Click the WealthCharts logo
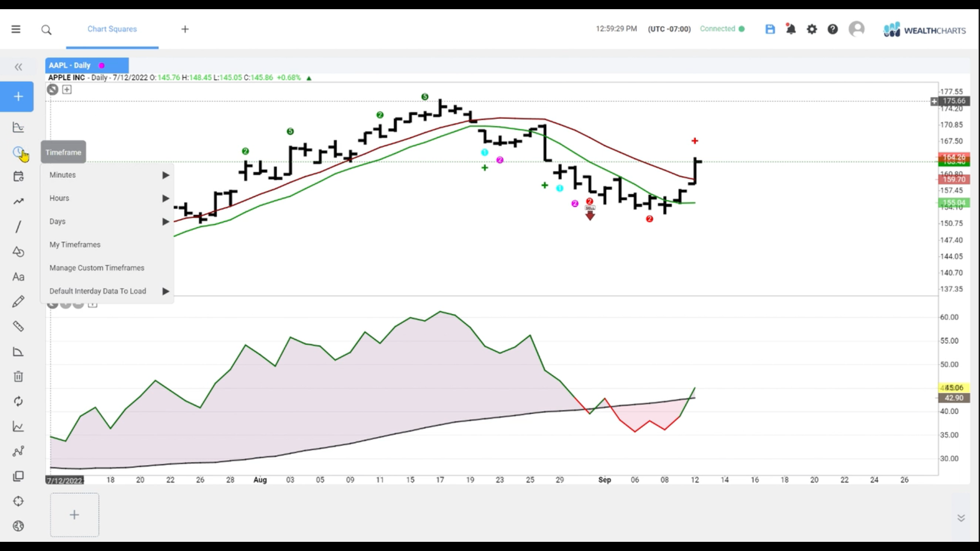This screenshot has height=551, width=980. pyautogui.click(x=924, y=30)
